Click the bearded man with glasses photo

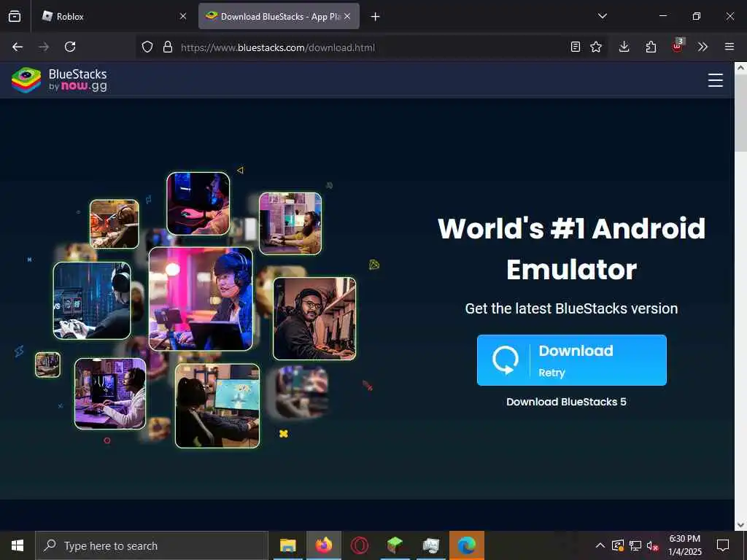(x=314, y=319)
